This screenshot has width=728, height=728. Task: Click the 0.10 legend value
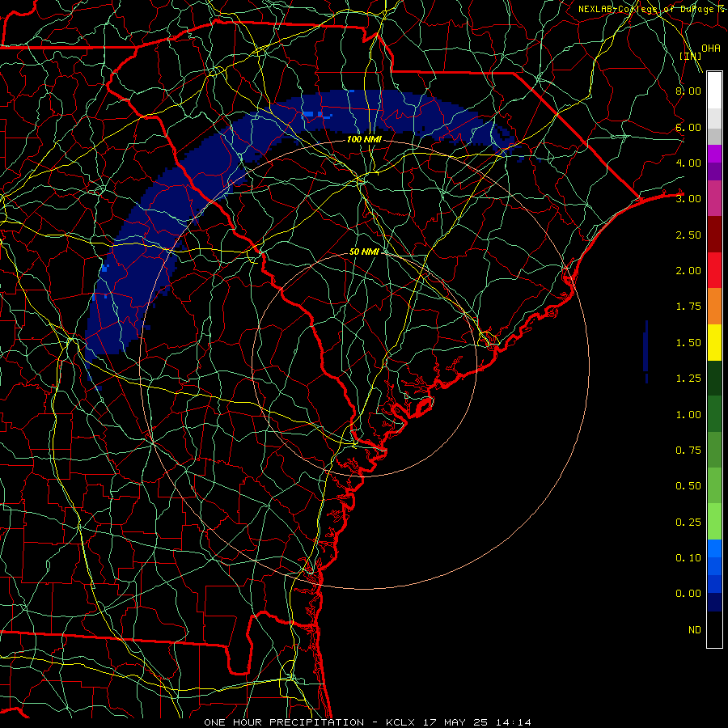pos(688,558)
